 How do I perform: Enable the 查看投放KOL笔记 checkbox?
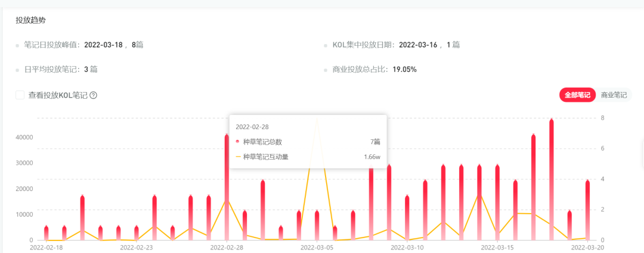click(x=20, y=95)
